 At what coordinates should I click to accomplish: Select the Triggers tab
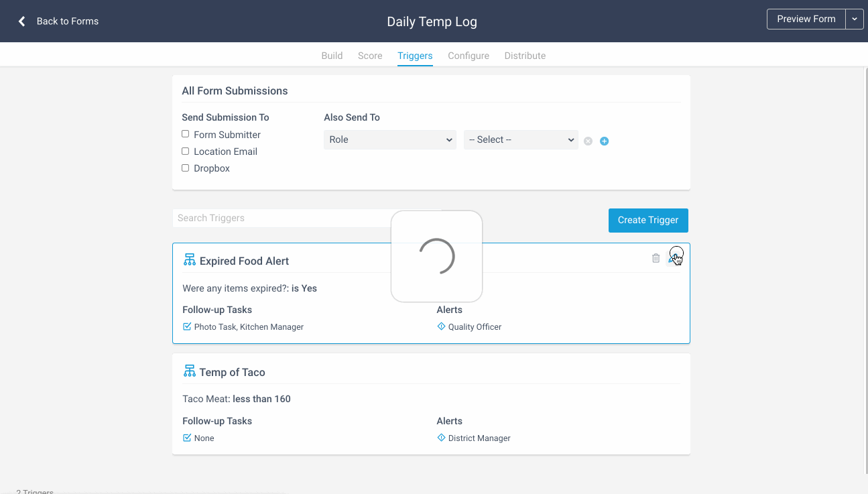(415, 56)
